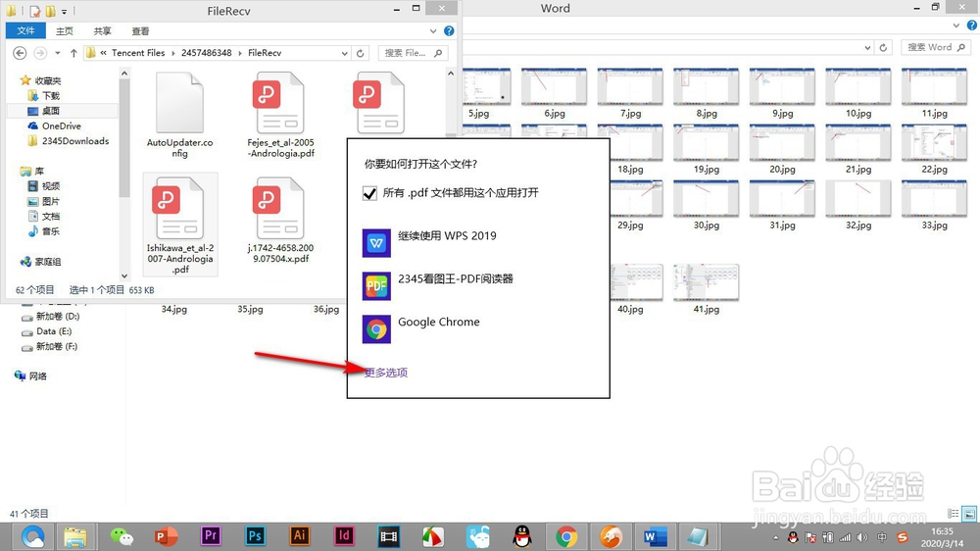Open InDesign from the taskbar
The width and height of the screenshot is (980, 551).
point(344,536)
